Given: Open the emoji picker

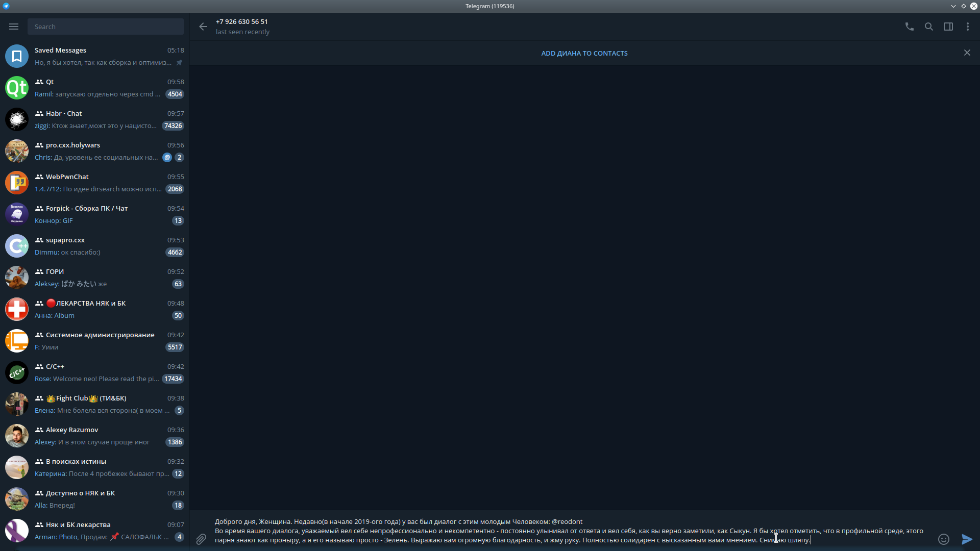Looking at the screenshot, I should [x=943, y=539].
